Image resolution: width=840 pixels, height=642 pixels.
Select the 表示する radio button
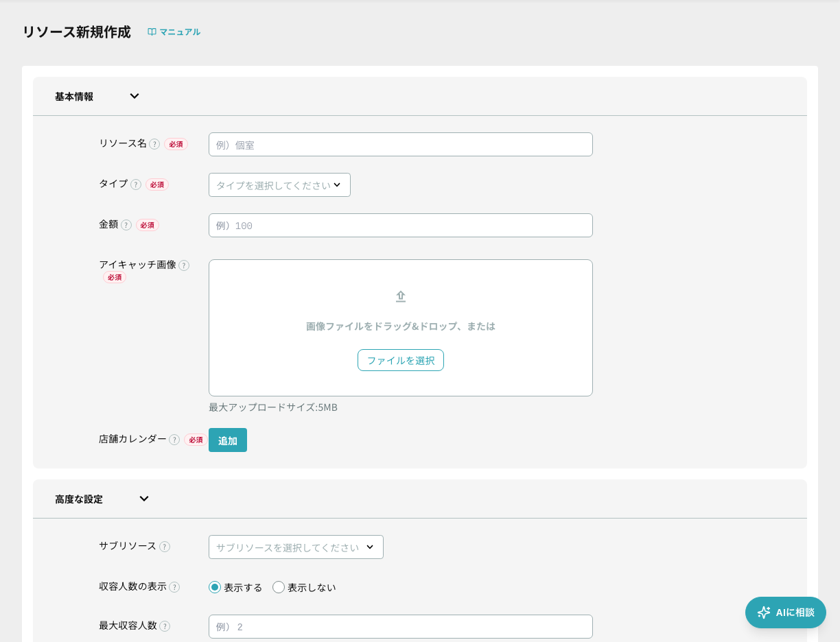(x=215, y=587)
